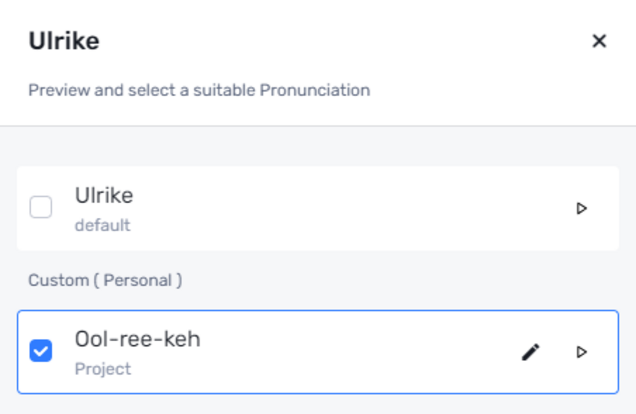Screen dimensions: 636x414
Task: Listen to Ulrike via the default row's triangle
Action: point(582,208)
